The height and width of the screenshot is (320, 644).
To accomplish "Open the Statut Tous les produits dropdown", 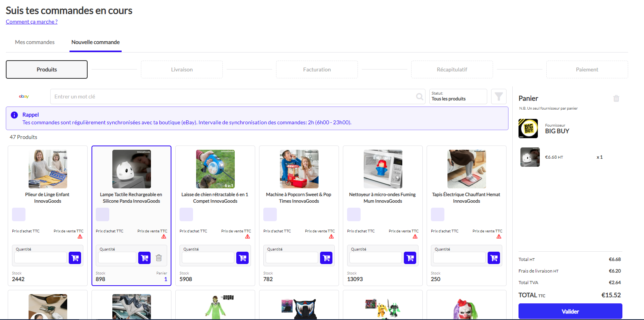I will tap(458, 97).
